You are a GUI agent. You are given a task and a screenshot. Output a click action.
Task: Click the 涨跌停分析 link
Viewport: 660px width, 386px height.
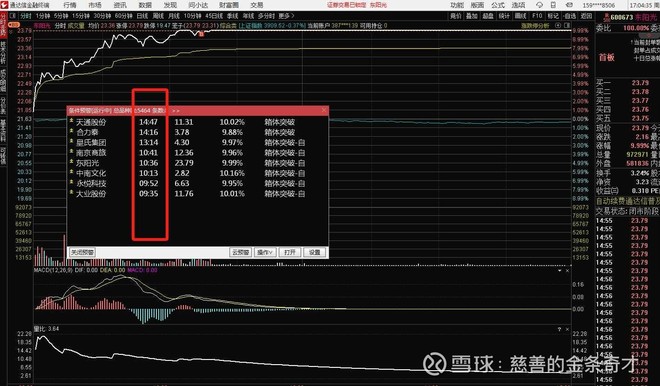(535, 26)
